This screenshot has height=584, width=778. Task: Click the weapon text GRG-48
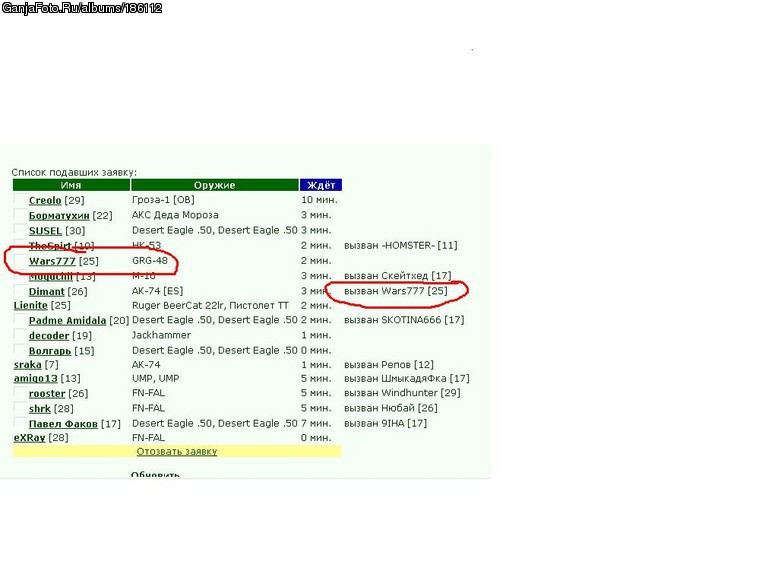click(x=150, y=261)
